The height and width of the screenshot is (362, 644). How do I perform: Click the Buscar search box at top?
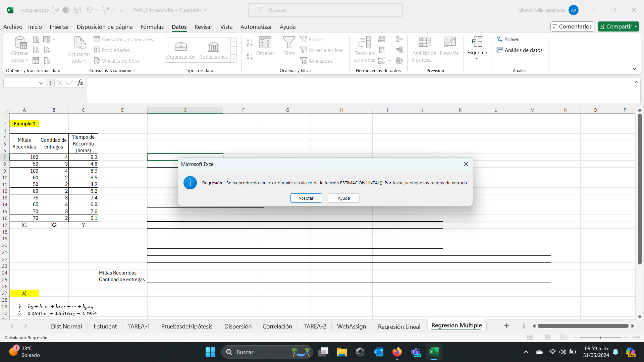pyautogui.click(x=325, y=10)
